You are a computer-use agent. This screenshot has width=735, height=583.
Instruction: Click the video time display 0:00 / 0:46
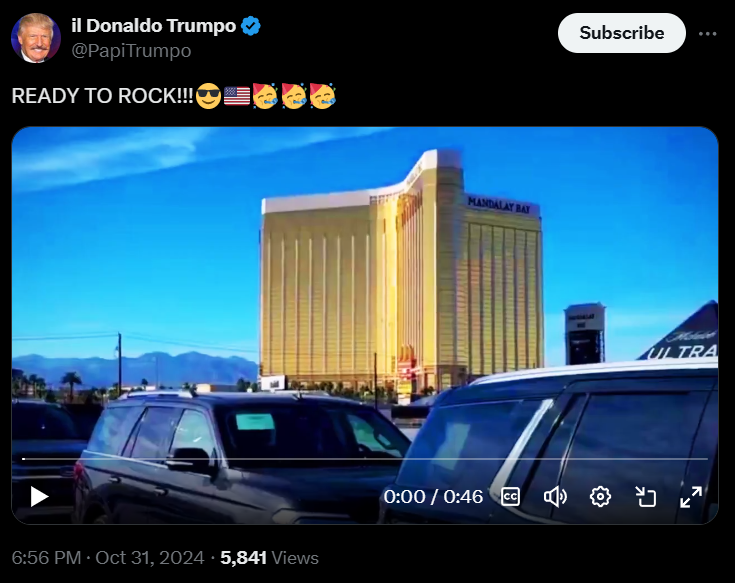(x=433, y=497)
